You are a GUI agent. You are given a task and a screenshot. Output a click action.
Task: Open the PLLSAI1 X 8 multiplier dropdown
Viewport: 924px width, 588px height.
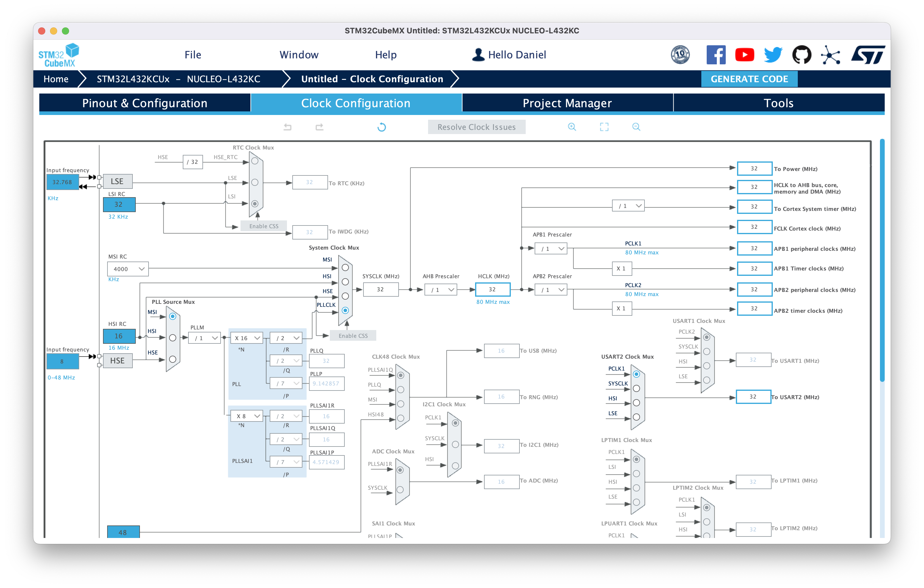tap(247, 416)
